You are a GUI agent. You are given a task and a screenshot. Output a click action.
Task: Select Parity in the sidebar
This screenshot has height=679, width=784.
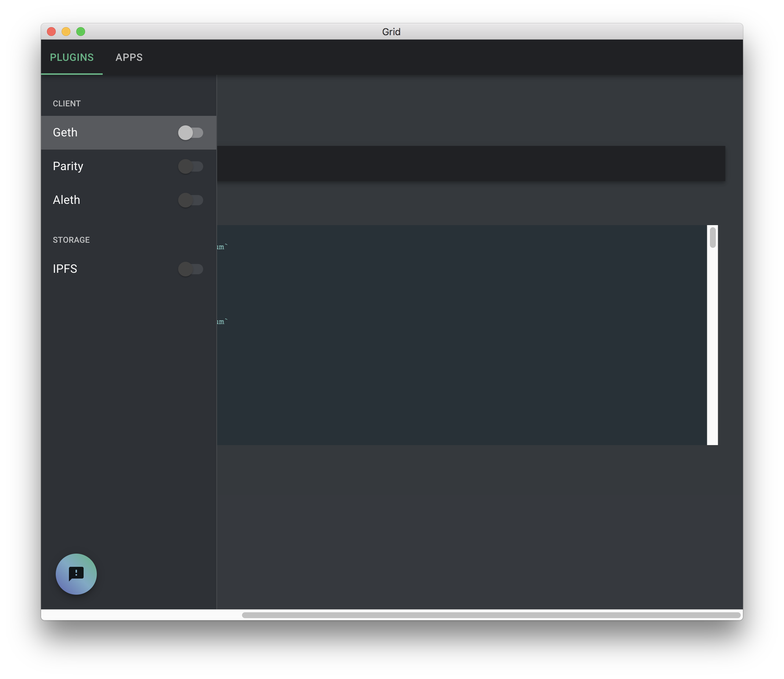click(x=95, y=166)
